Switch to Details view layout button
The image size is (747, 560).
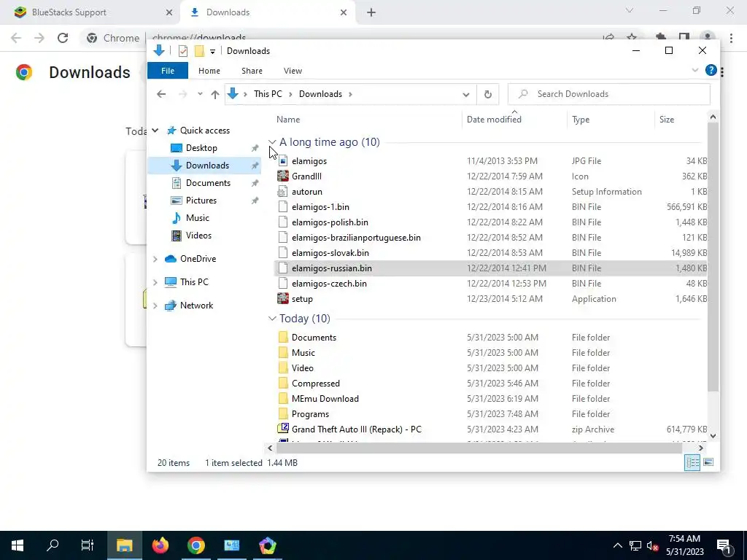click(692, 462)
